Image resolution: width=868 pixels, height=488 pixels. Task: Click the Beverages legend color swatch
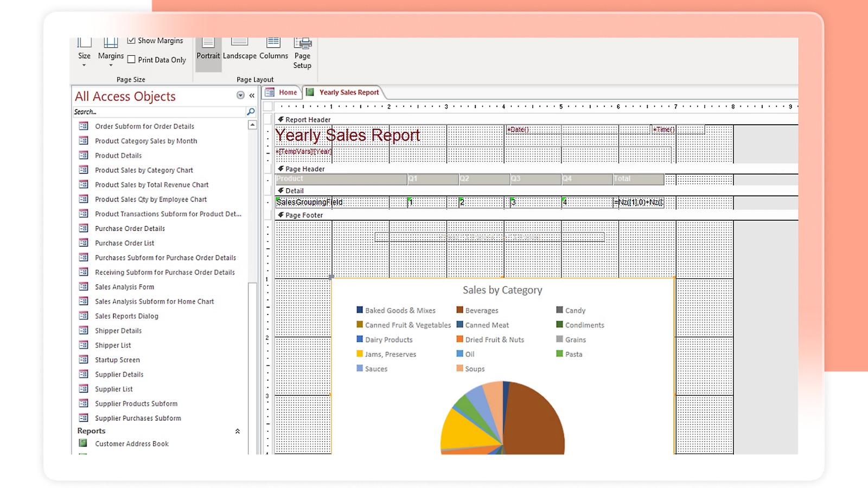(459, 310)
